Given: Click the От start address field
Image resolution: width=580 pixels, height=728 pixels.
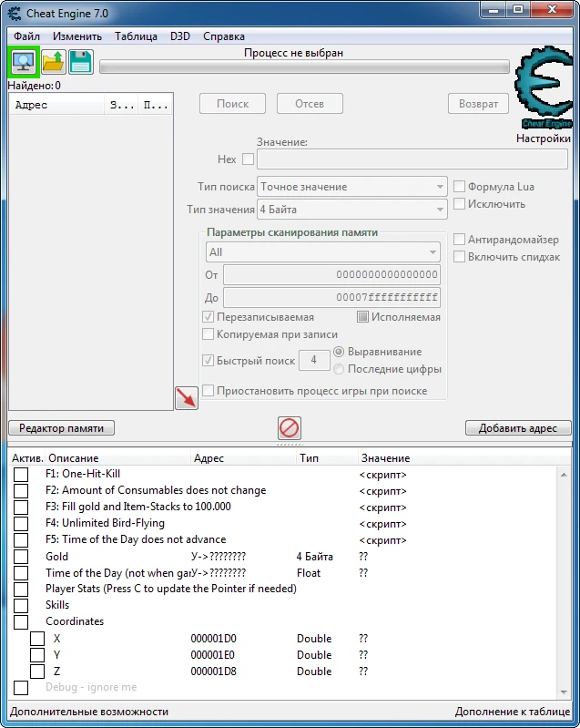Looking at the screenshot, I should (x=331, y=274).
